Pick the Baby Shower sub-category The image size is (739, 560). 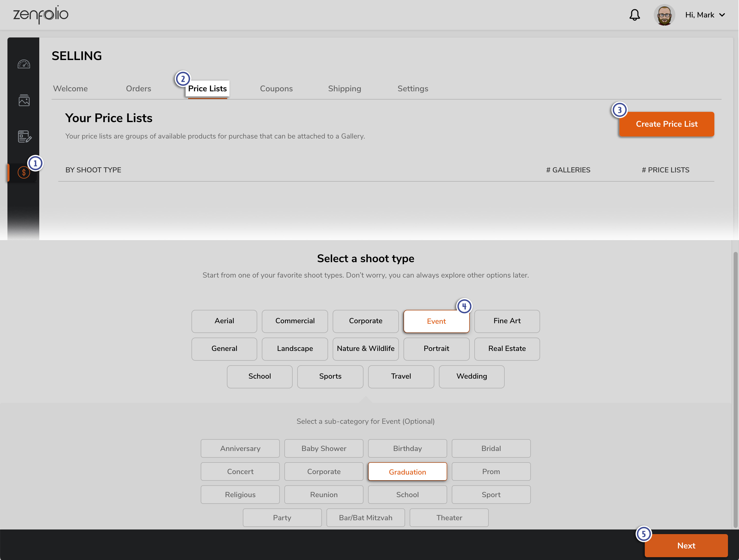pos(324,448)
